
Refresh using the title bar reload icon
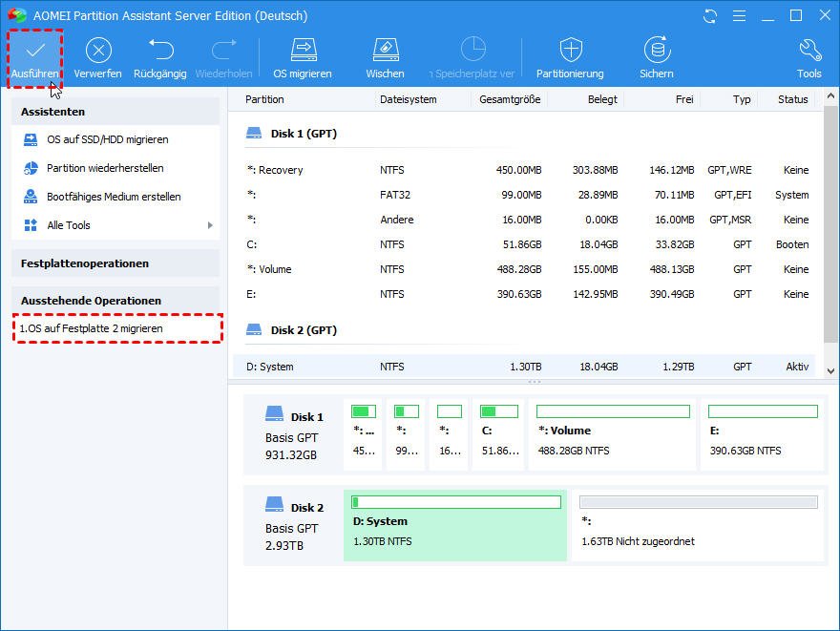coord(709,16)
